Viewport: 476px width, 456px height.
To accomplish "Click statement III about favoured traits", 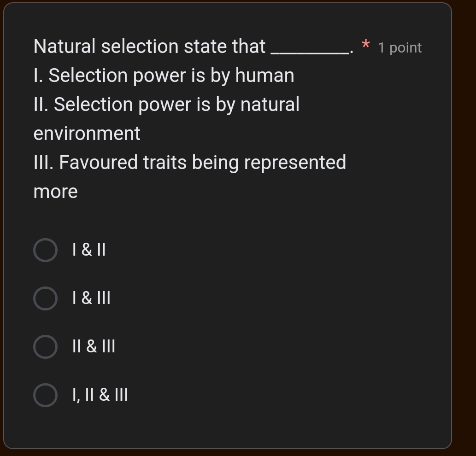I will point(189,162).
